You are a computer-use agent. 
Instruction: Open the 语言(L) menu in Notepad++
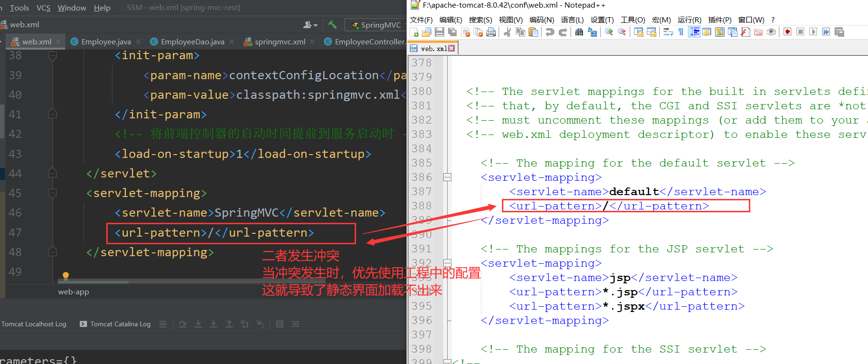(572, 20)
